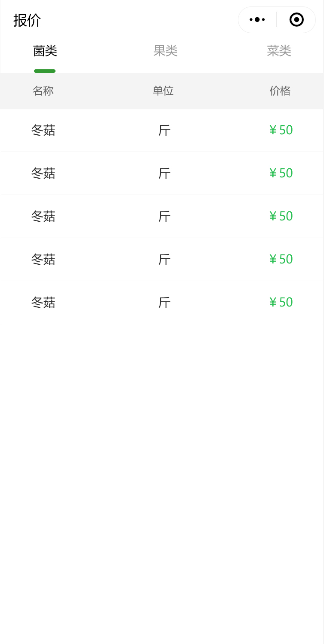Click the ¥50 price in third row

click(x=281, y=216)
